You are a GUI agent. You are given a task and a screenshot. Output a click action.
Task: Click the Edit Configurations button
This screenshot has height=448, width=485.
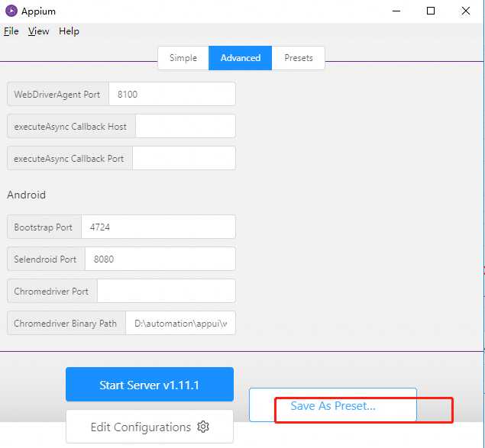tap(150, 427)
